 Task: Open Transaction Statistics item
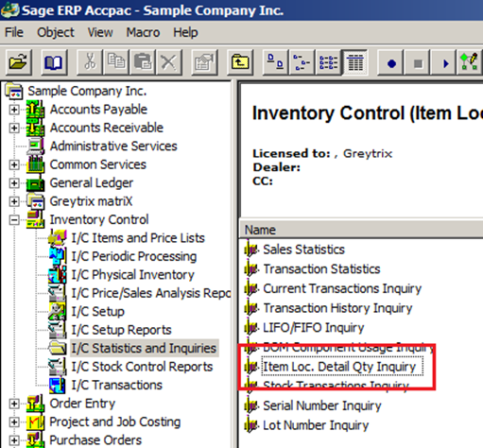321,269
